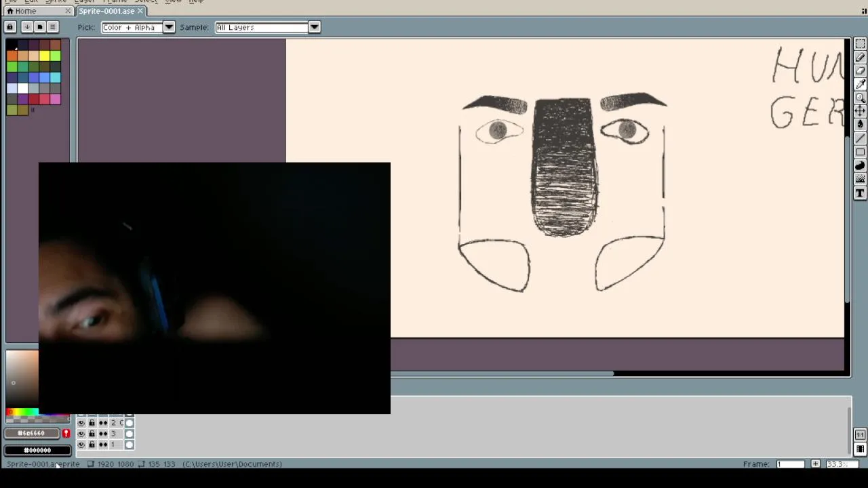
Task: Select layer 1 name in timeline
Action: pyautogui.click(x=117, y=445)
